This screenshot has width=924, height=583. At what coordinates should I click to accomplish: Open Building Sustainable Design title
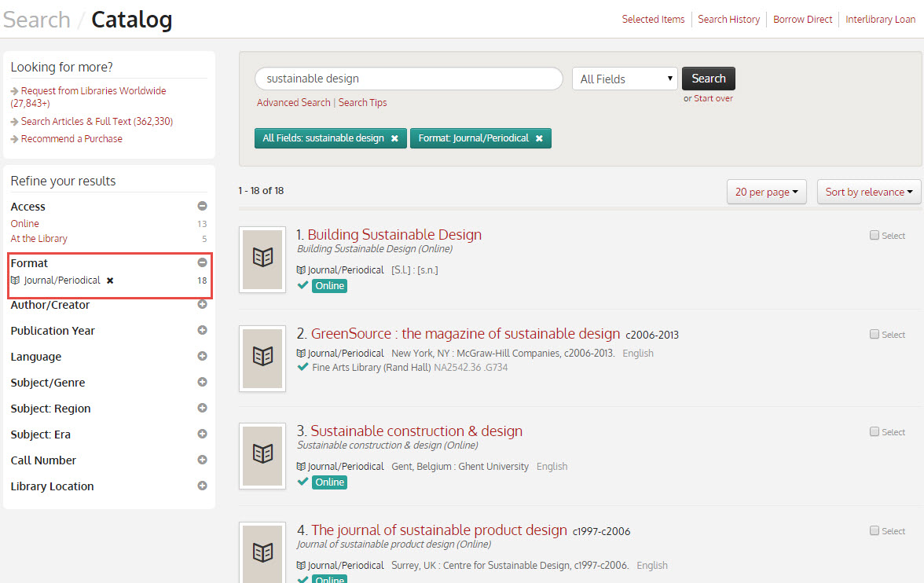[x=394, y=235]
